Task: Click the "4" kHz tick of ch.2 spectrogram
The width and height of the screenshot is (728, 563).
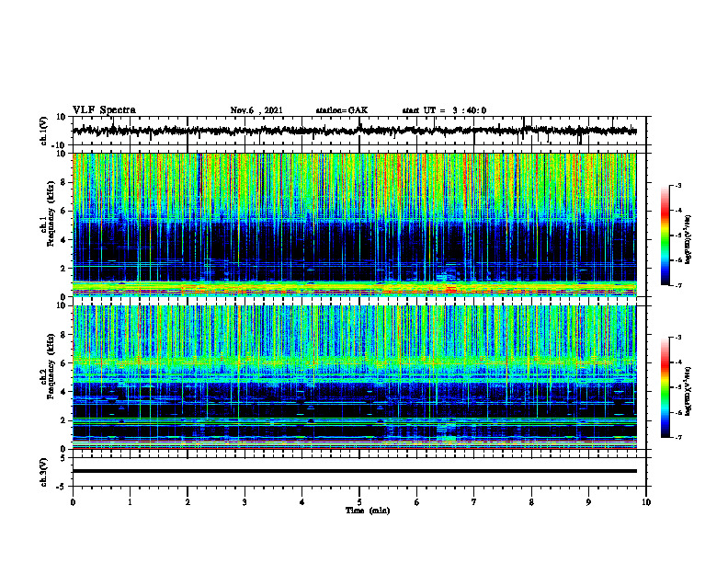Action: click(64, 392)
